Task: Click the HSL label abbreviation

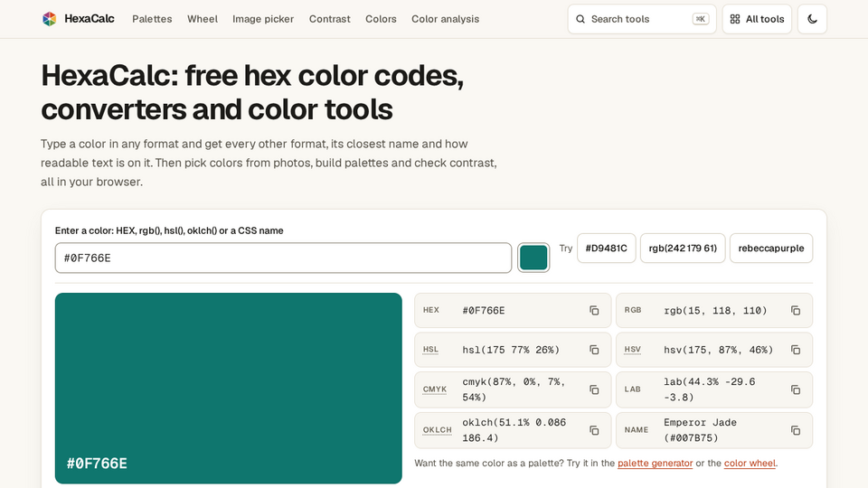Action: coord(430,350)
